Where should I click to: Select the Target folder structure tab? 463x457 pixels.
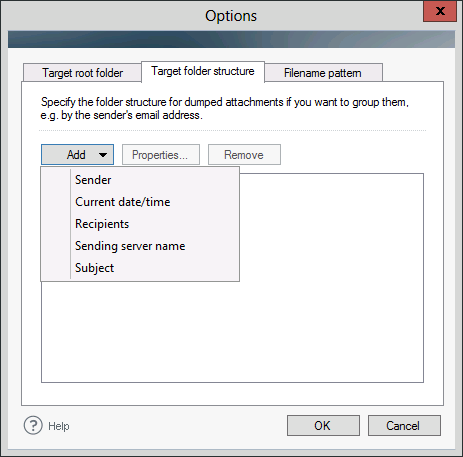point(203,71)
